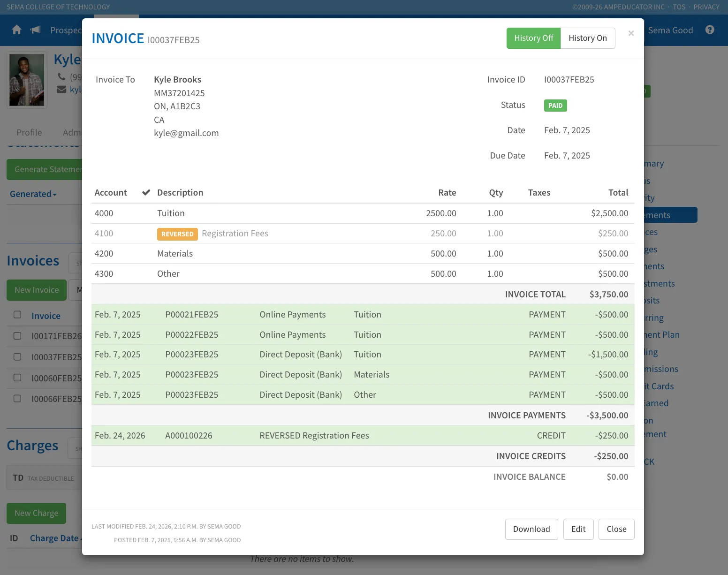The image size is (728, 575).
Task: Tick the checkbox for invoice I00171FEB26
Action: [x=17, y=336]
